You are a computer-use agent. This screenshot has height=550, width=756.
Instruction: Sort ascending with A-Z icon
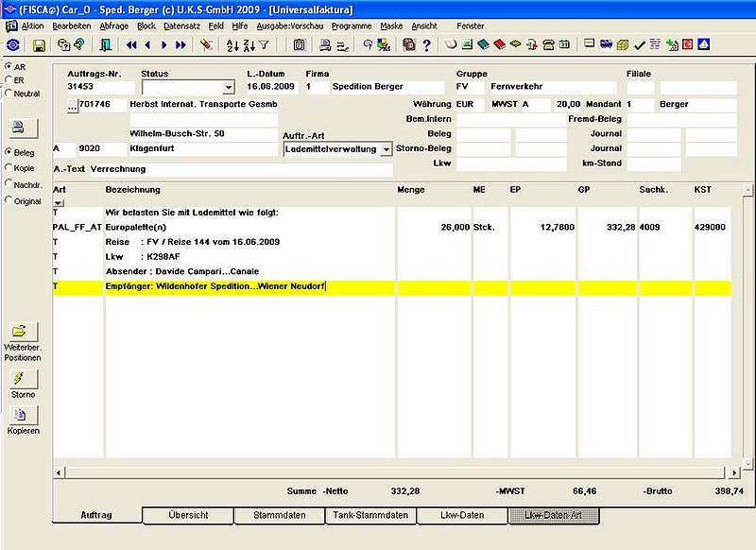(x=232, y=45)
